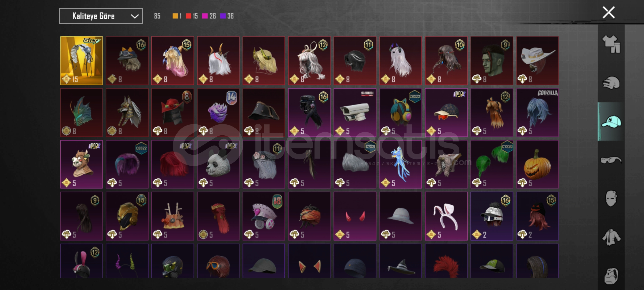Viewport: 644px width, 290px height.
Task: Select the Godzilla blue hair item
Action: click(537, 113)
